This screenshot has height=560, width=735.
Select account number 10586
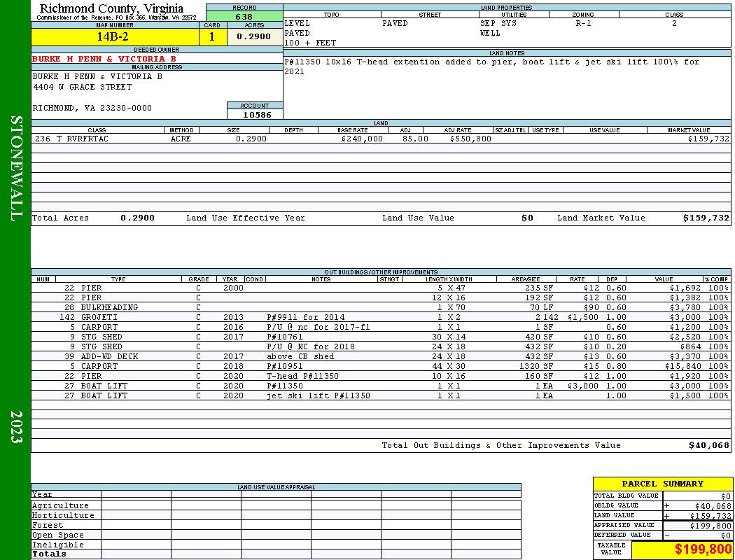(x=257, y=115)
